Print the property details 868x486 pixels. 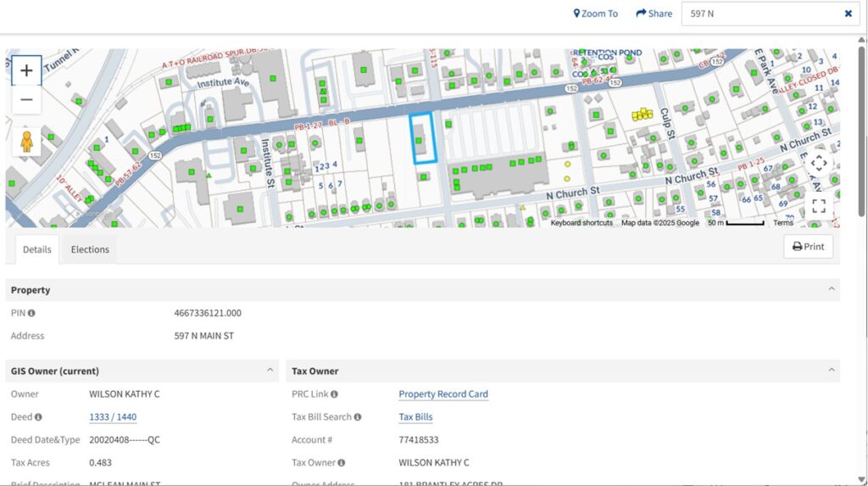(x=808, y=247)
